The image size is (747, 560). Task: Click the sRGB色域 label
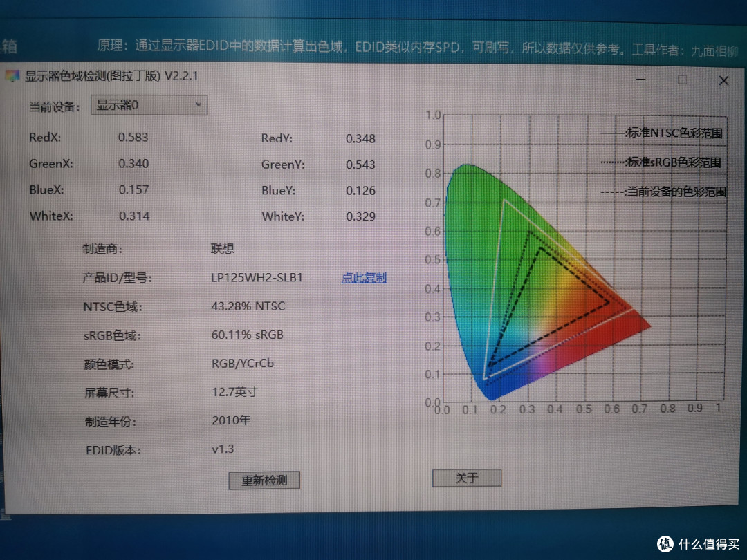click(x=113, y=336)
